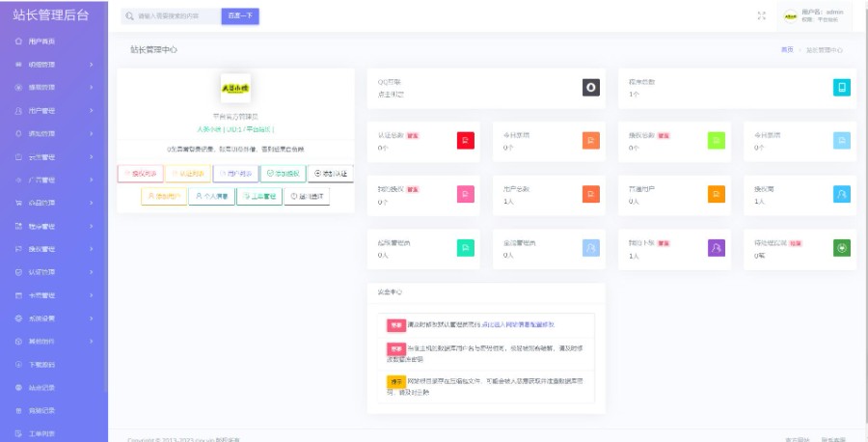Click the purple user icon for 我的下级

coord(717,248)
